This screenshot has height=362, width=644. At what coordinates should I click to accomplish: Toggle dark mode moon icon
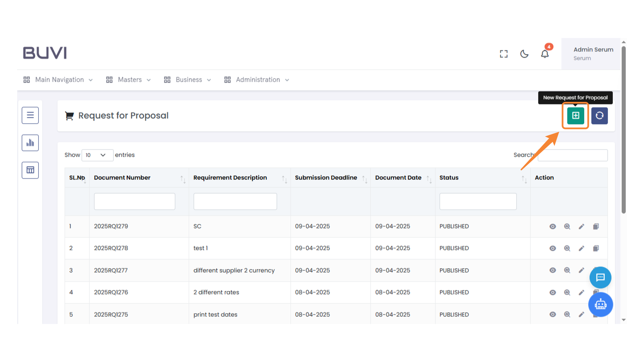tap(524, 54)
